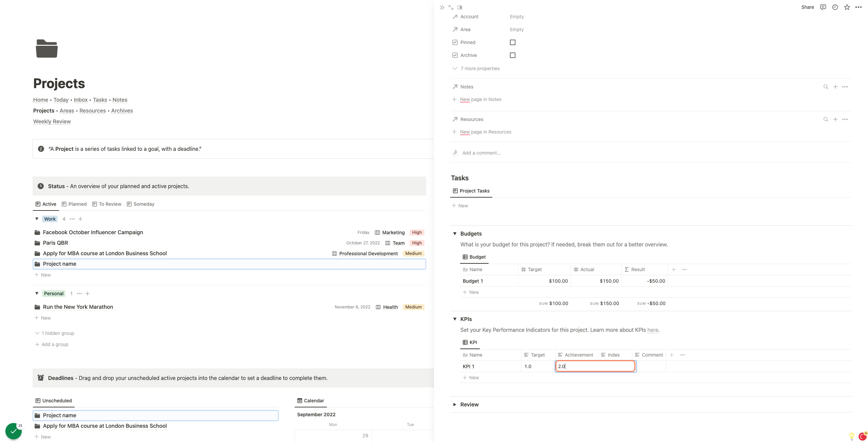Open the green checkmark badge with 25
The width and height of the screenshot is (868, 442).
point(14,431)
